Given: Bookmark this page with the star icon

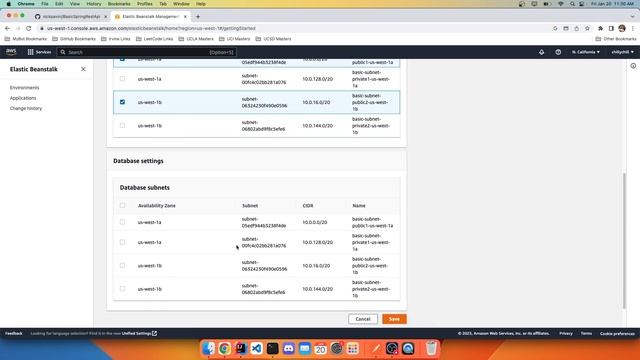Looking at the screenshot, I should click(x=587, y=28).
